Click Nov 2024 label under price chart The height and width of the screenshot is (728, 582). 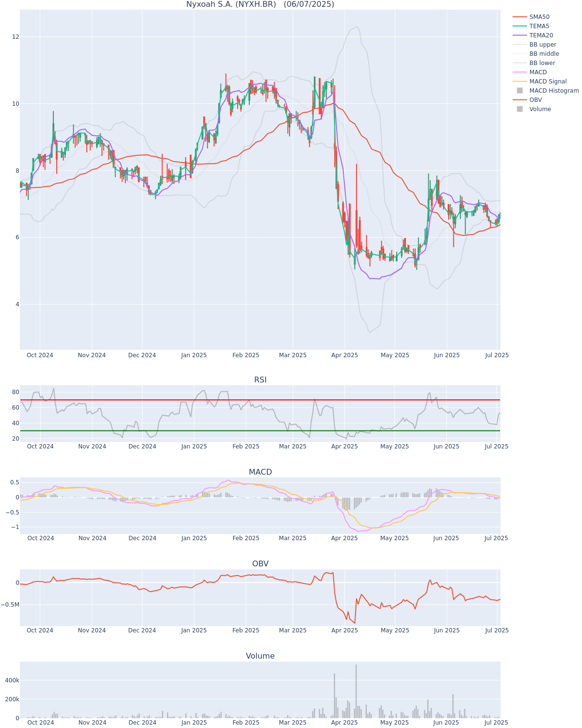pos(92,355)
